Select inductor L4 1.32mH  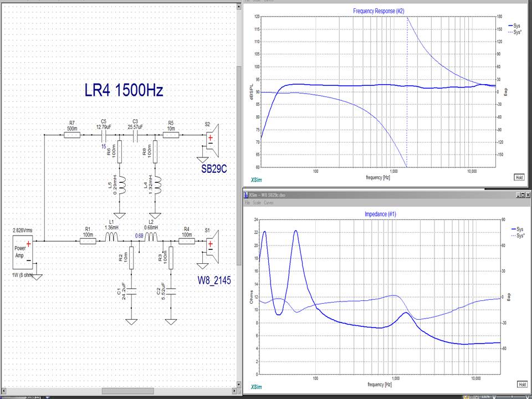click(157, 185)
